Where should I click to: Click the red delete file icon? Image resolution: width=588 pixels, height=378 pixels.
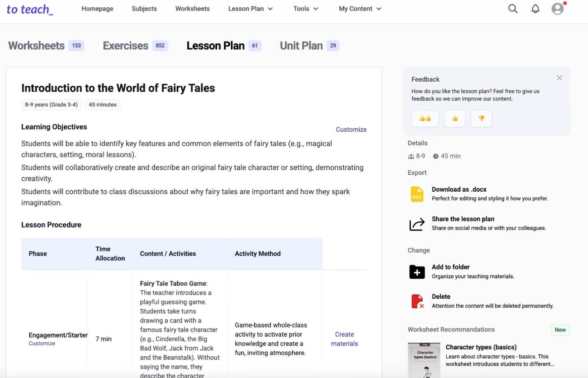click(x=417, y=301)
